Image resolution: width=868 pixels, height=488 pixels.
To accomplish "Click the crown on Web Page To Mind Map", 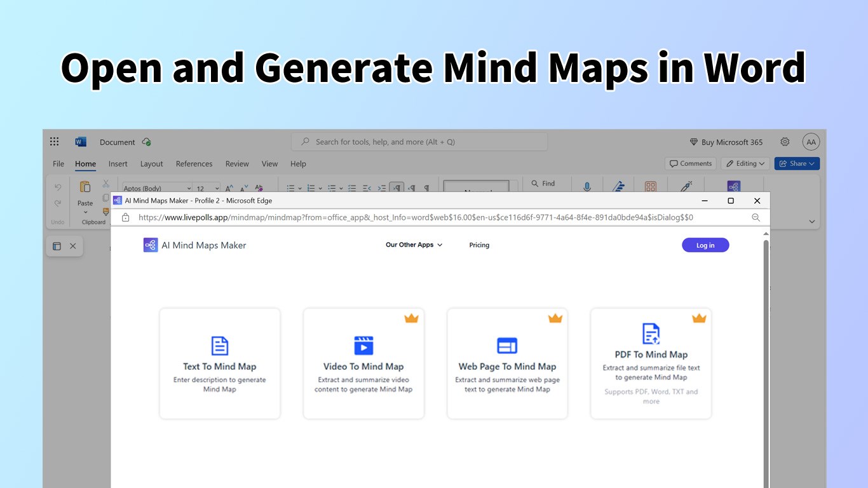I will coord(555,318).
